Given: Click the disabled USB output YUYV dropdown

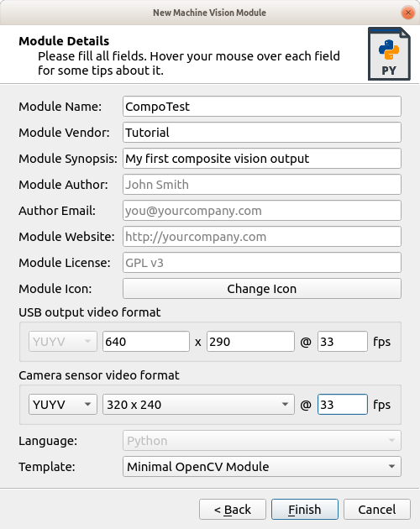Looking at the screenshot, I should 63,342.
